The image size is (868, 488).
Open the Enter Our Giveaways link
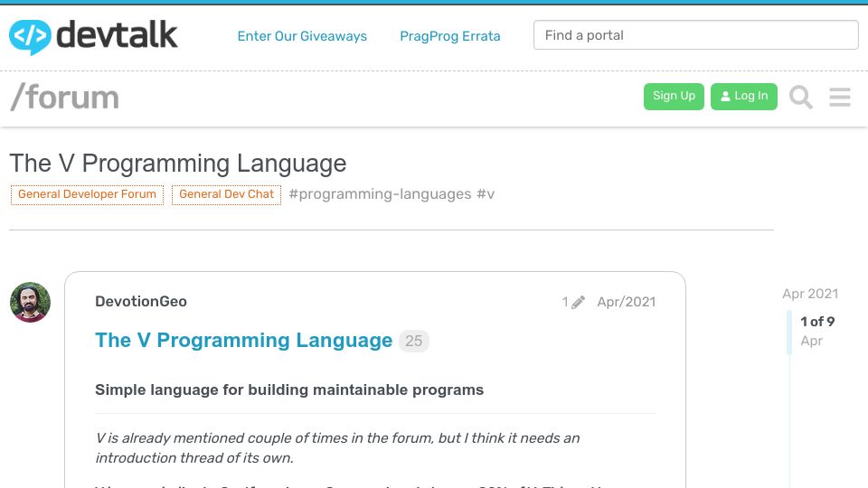[302, 36]
